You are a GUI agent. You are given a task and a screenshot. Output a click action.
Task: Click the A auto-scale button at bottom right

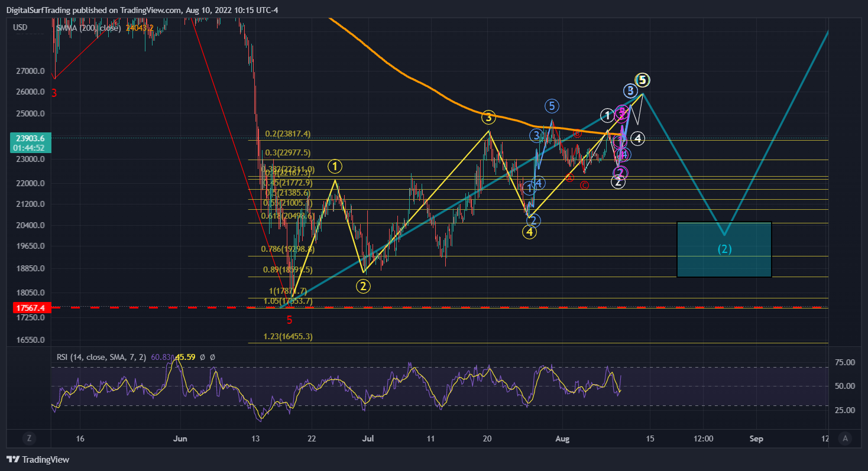[x=846, y=438]
